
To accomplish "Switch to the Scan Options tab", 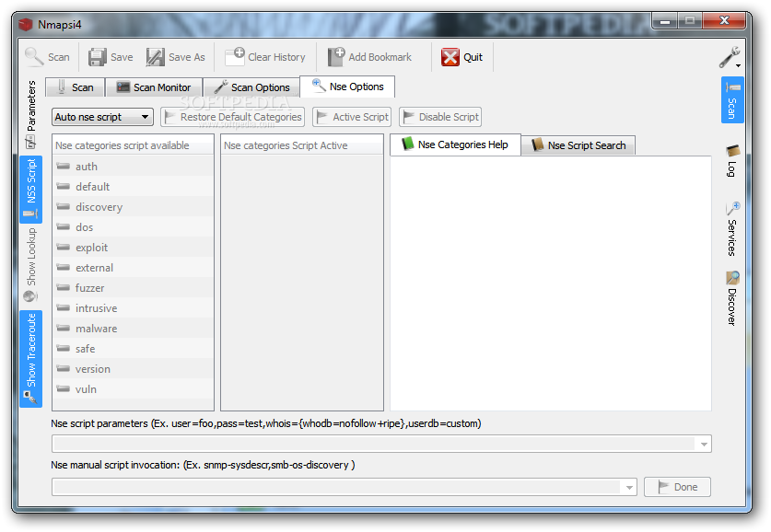I will (251, 87).
